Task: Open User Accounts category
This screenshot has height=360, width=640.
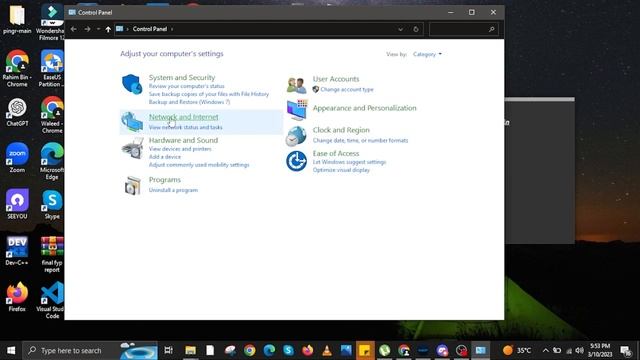Action: click(336, 79)
